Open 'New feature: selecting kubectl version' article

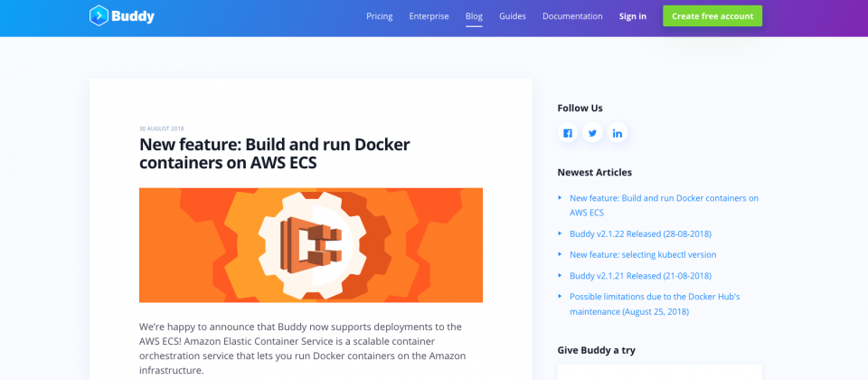[643, 255]
